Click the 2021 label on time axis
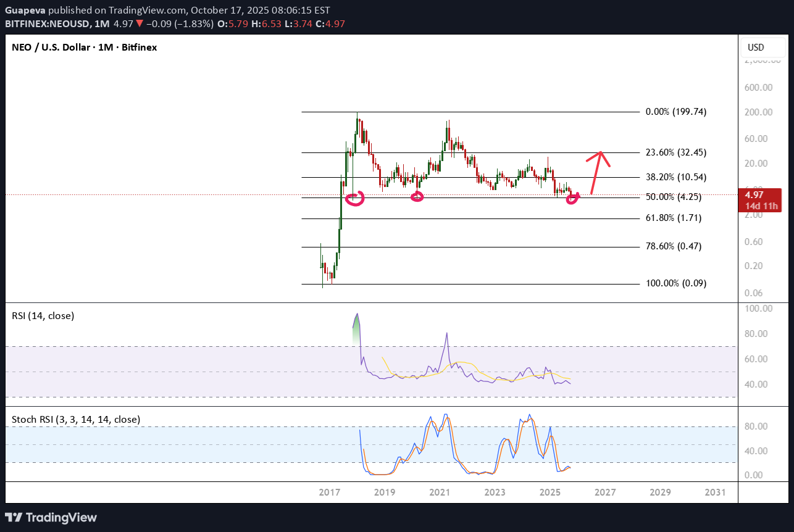Viewport: 794px width, 532px height. [439, 493]
